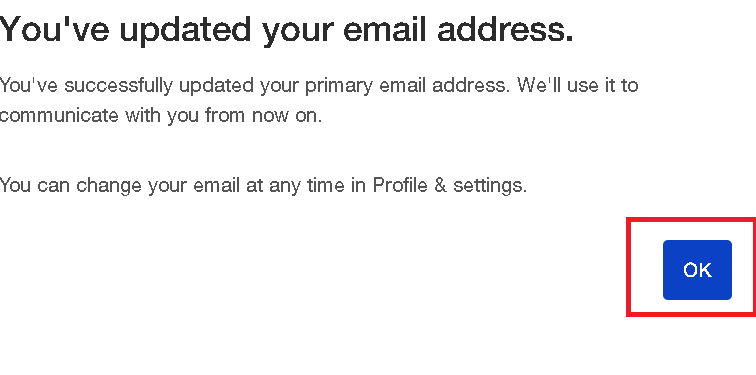Click the "You've updated your email address." heading
The width and height of the screenshot is (756, 375).
pyautogui.click(x=286, y=29)
